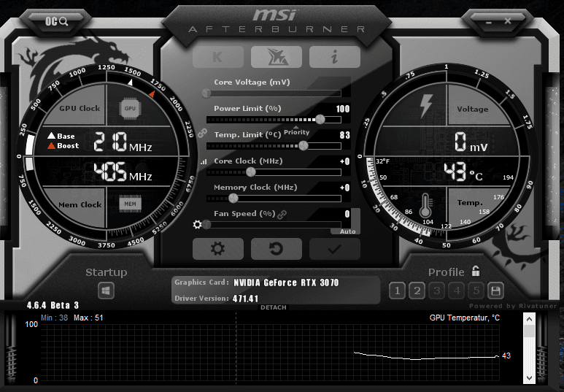
Task: Click DETACH to detach the monitor
Action: (274, 307)
